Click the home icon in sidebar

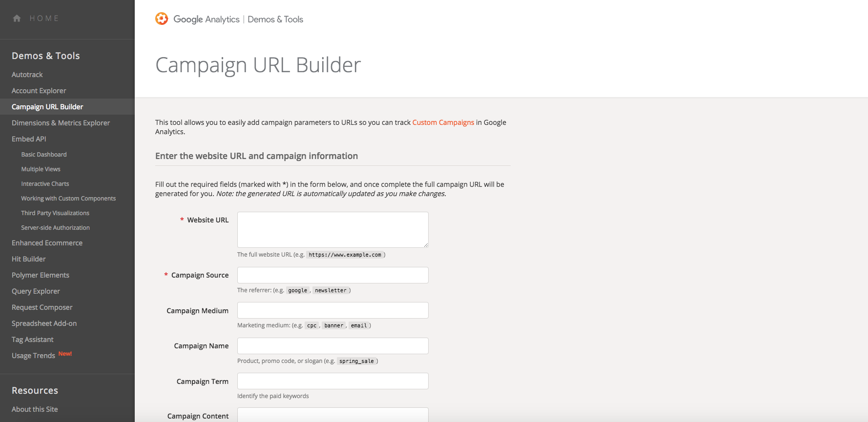[x=17, y=19]
